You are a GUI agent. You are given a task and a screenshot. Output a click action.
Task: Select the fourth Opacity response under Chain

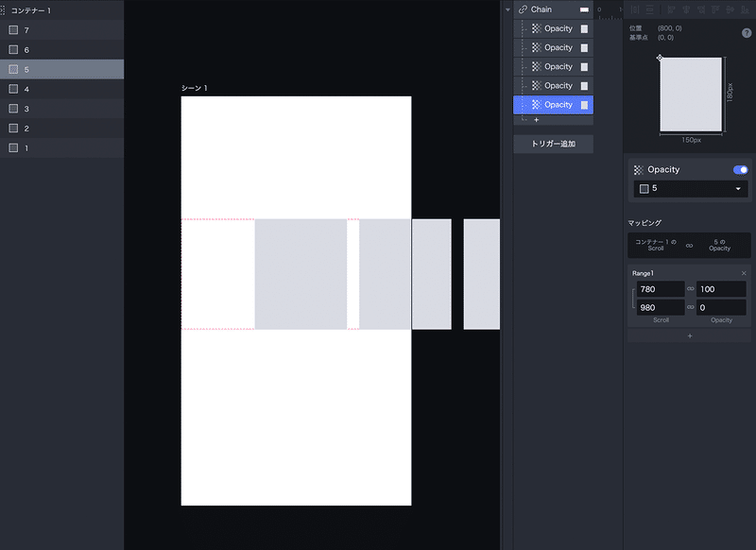coord(553,86)
